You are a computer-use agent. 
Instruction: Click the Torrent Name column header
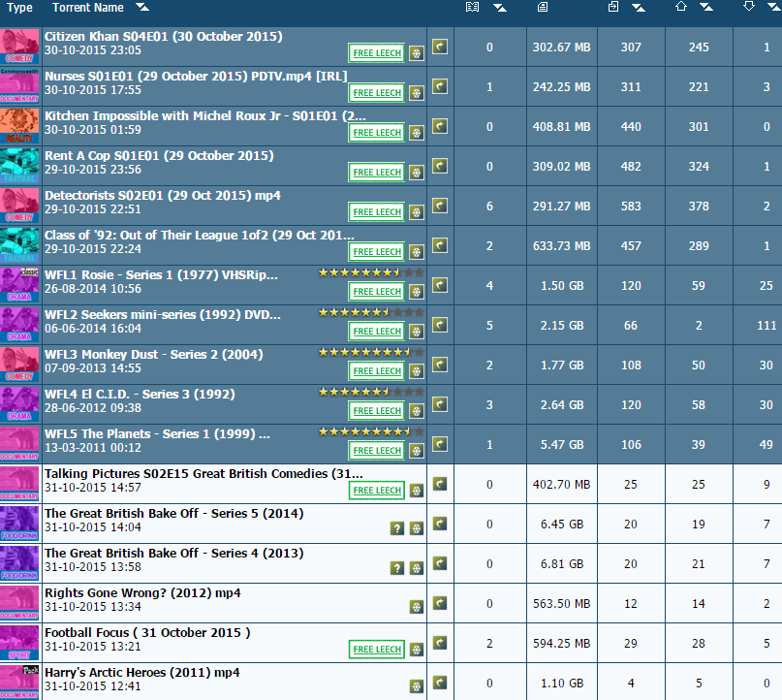pos(88,8)
